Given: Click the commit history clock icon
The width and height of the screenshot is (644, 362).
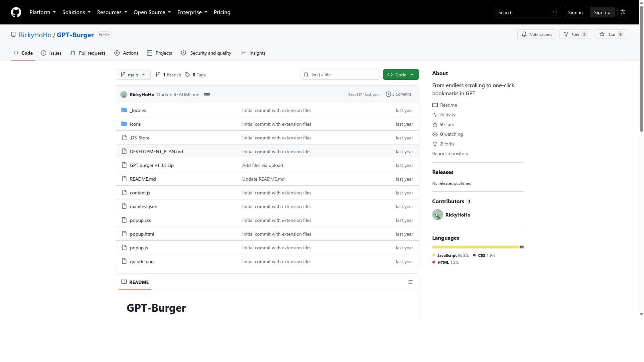Looking at the screenshot, I should [x=388, y=95].
